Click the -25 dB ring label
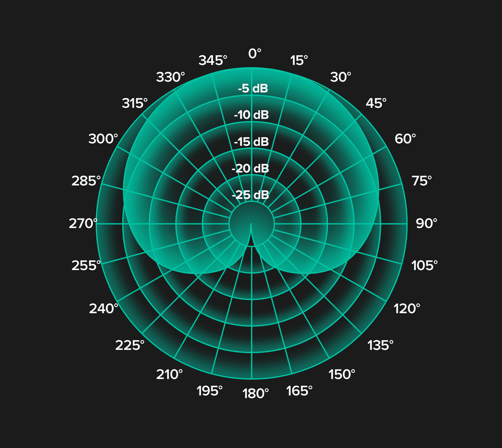The height and width of the screenshot is (448, 502). pyautogui.click(x=250, y=195)
